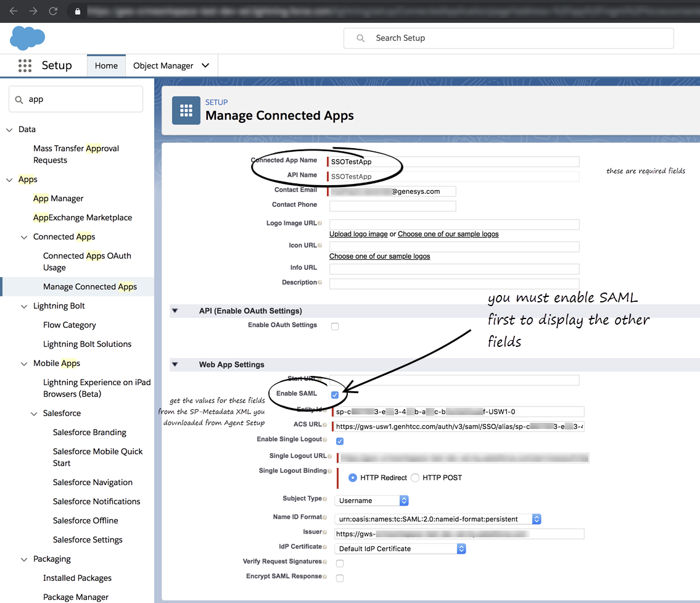Switch to the Home tab
The height and width of the screenshot is (603, 700).
tap(106, 65)
